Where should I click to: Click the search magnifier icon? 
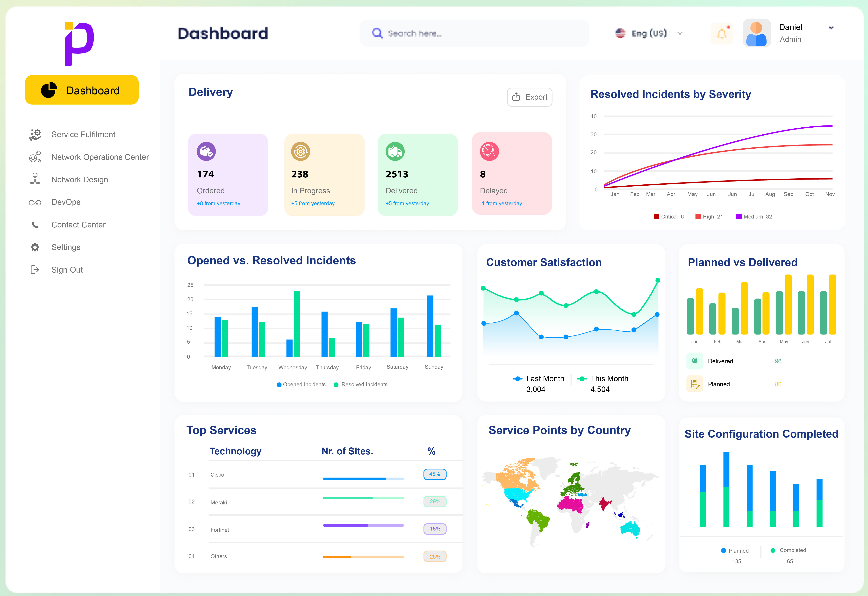click(377, 33)
